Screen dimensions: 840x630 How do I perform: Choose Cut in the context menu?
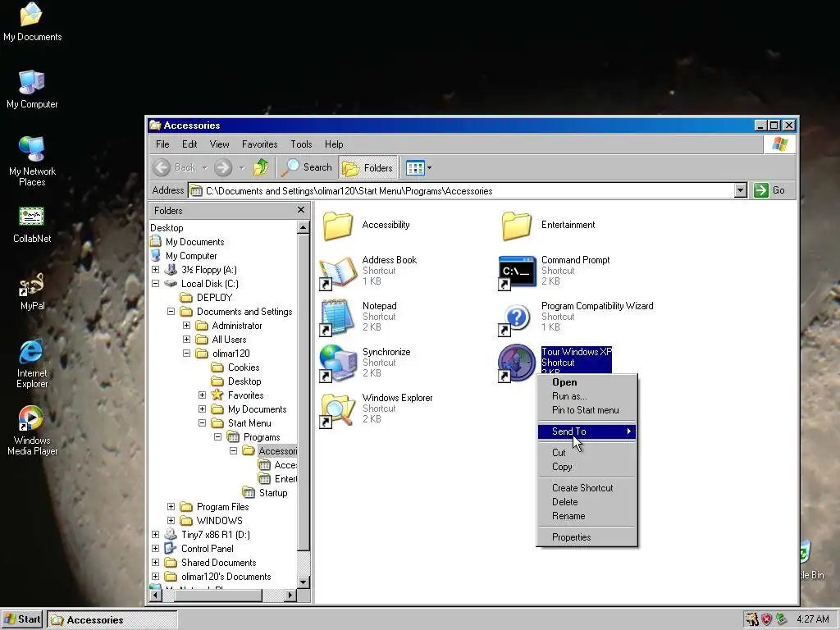pyautogui.click(x=587, y=453)
